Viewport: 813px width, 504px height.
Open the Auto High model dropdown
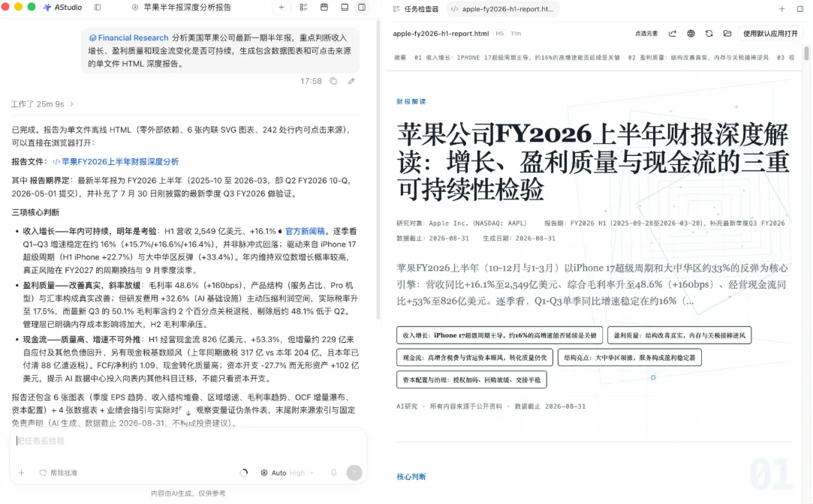(288, 472)
